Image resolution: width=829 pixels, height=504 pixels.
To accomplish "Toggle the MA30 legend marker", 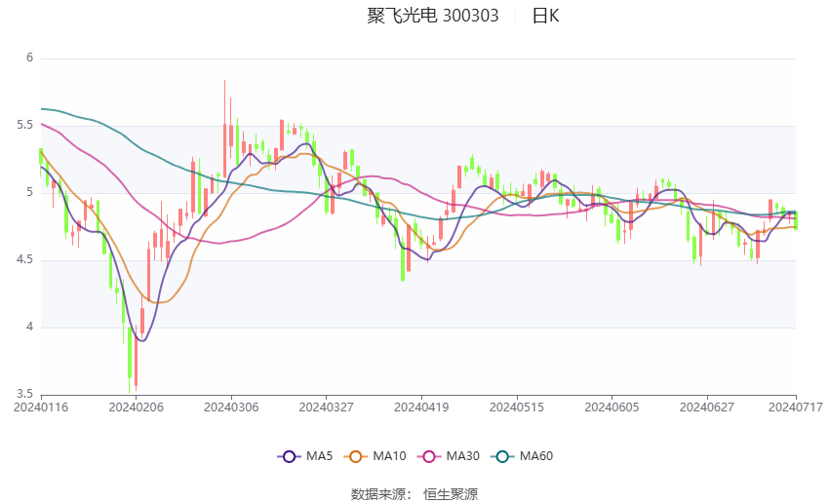I will pos(429,456).
